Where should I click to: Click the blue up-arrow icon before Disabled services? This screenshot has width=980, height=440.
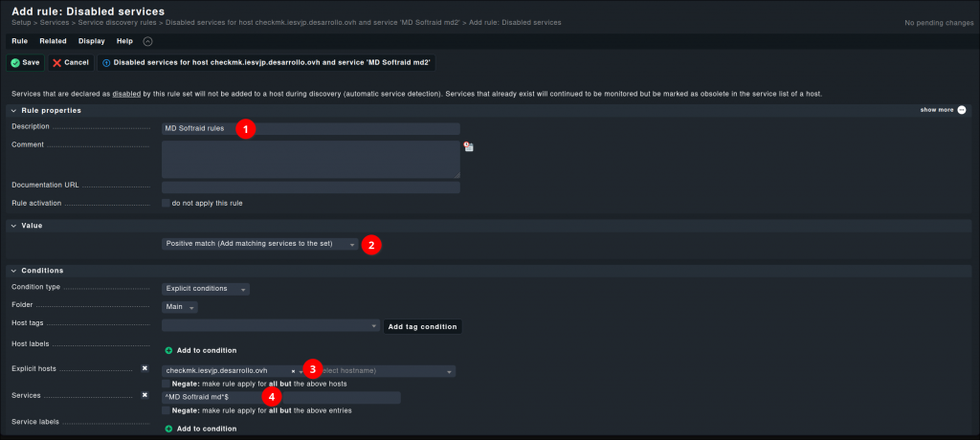tap(105, 62)
